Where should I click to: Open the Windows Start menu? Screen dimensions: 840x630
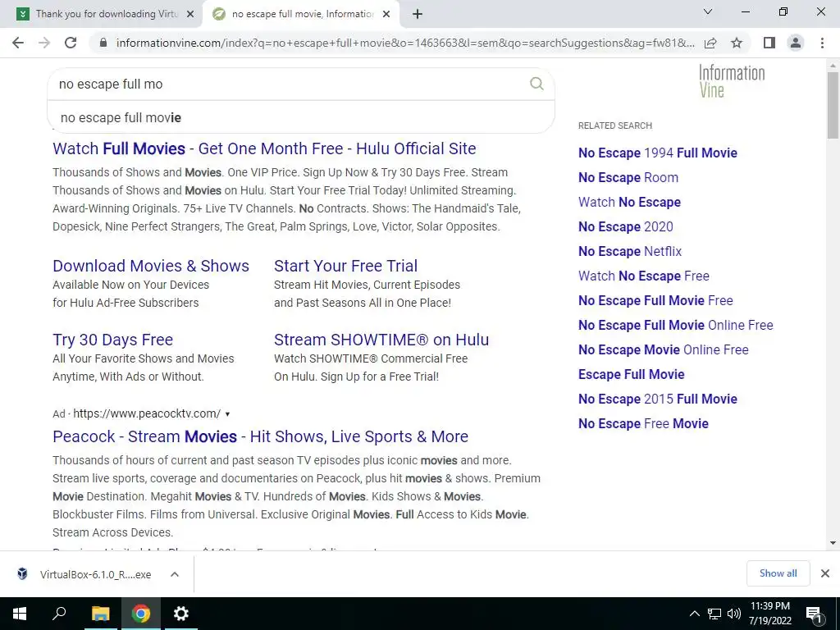coord(20,614)
